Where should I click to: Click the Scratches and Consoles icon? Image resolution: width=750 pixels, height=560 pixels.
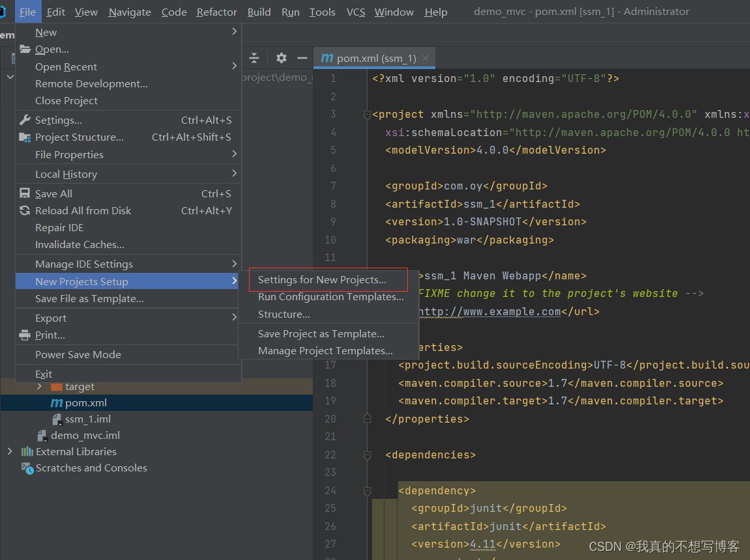pos(27,468)
